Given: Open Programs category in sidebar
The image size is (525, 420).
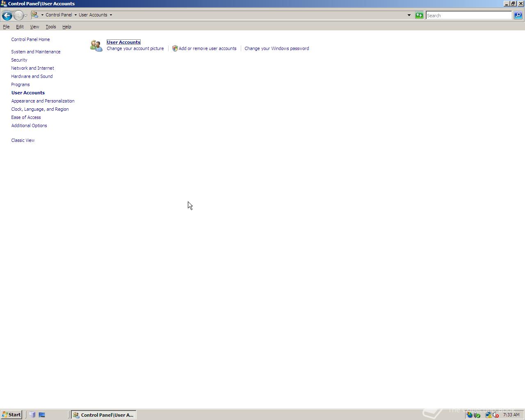Looking at the screenshot, I should pos(21,84).
